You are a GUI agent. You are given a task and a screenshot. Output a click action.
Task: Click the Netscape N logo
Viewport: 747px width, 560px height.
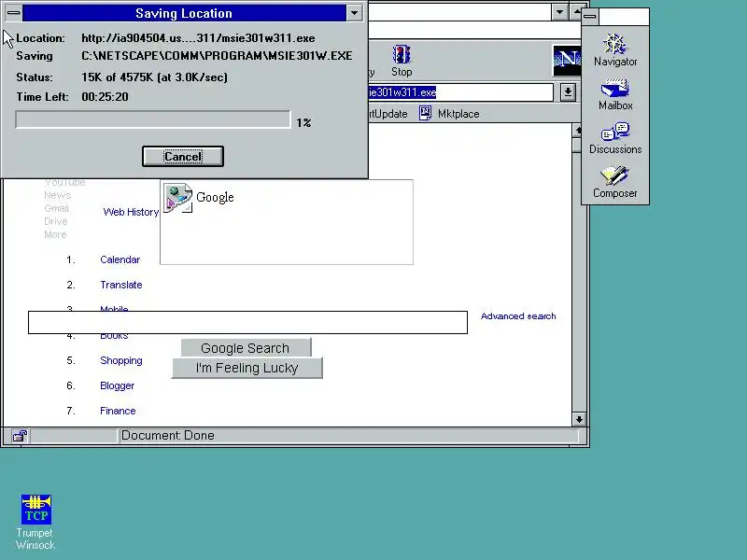click(x=567, y=60)
